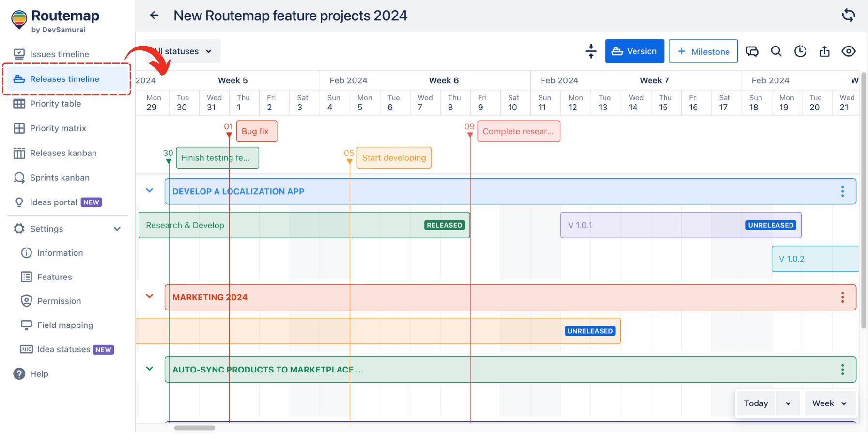Toggle the eye visibility icon
868x434 pixels.
[849, 51]
